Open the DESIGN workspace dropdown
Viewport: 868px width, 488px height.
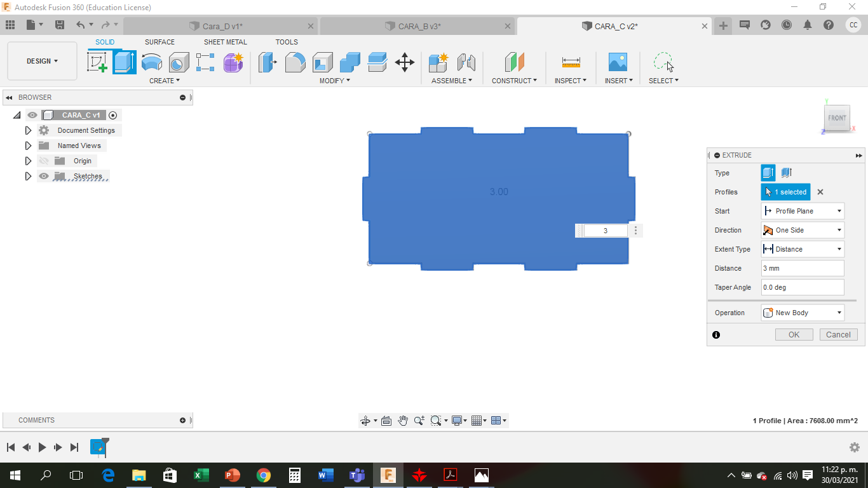coord(42,61)
